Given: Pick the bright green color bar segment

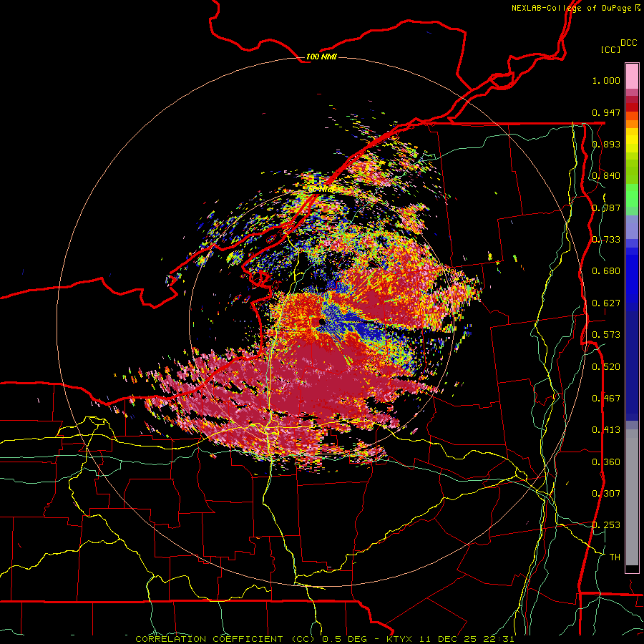Looking at the screenshot, I should [632, 195].
